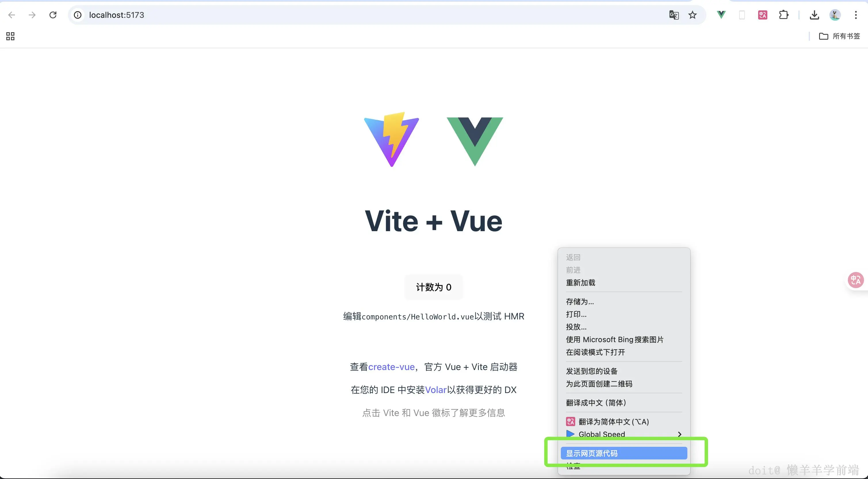Open Vue devtools extension icon
Viewport: 868px width, 479px height.
pos(721,15)
